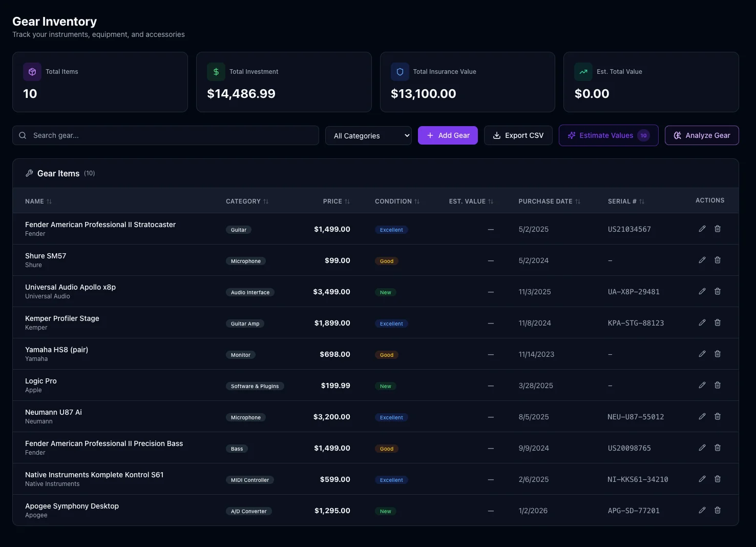The height and width of the screenshot is (547, 756).
Task: Edit the Neumann U87 Ai row
Action: (x=702, y=416)
